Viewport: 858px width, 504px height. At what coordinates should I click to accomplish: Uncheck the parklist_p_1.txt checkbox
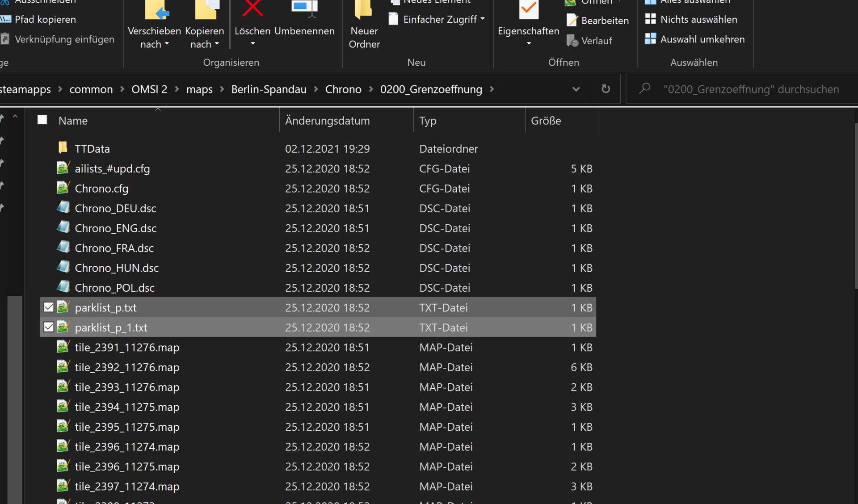coord(49,327)
